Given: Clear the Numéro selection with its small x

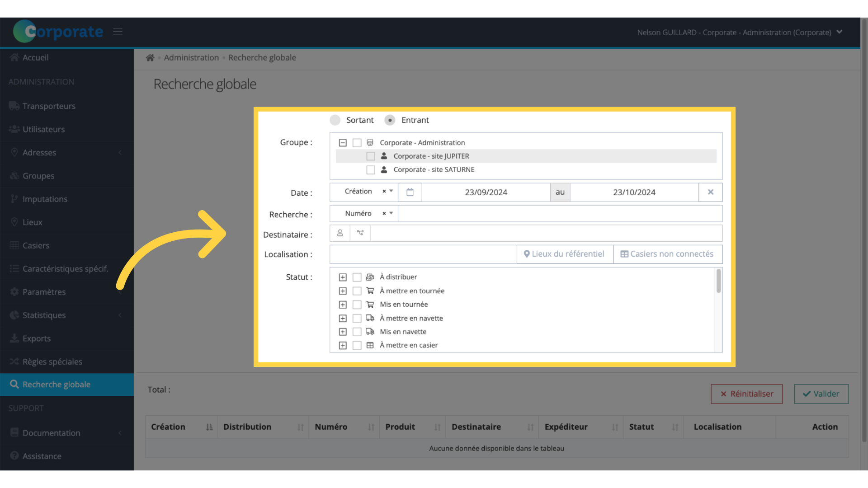Looking at the screenshot, I should (384, 214).
